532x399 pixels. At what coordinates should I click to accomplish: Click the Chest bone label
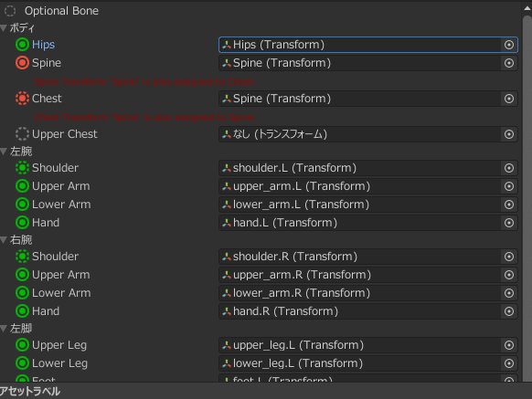tap(47, 99)
